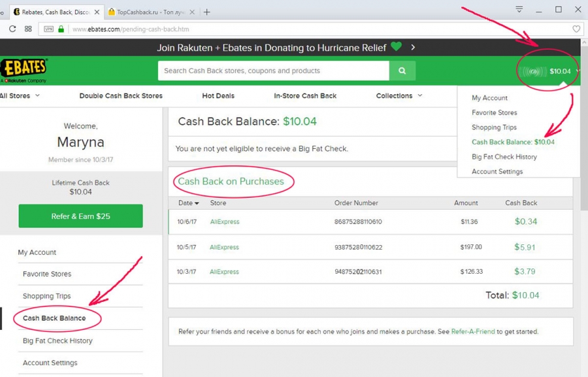The width and height of the screenshot is (588, 377).
Task: Expand the All Stores menu
Action: (x=20, y=95)
